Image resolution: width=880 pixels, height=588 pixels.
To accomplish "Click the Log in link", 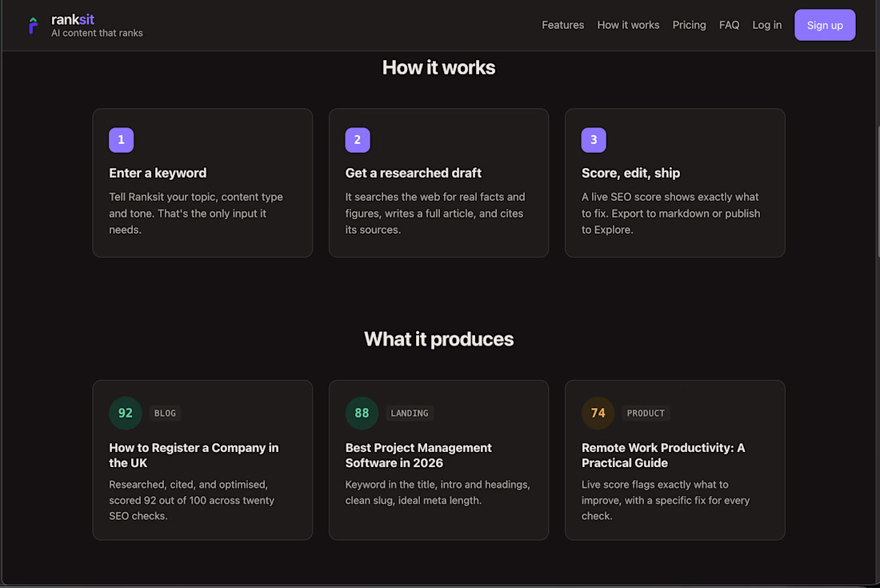I will (766, 26).
